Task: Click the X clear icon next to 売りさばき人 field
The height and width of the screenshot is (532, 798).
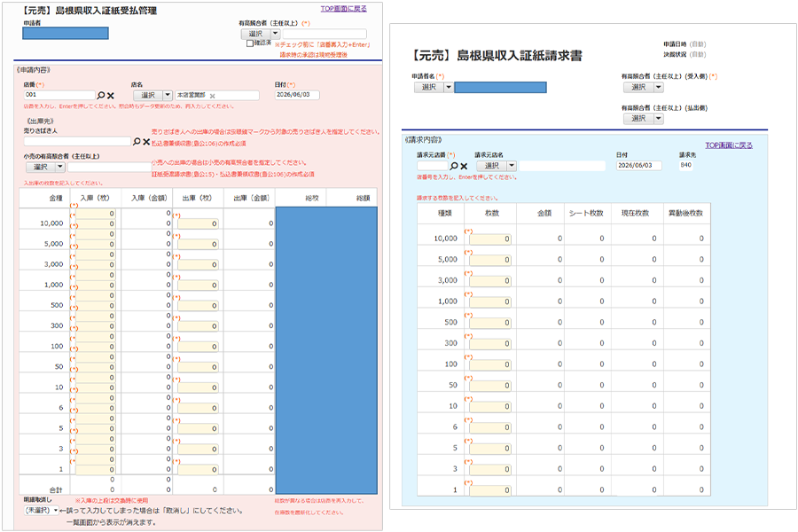Action: coord(146,142)
